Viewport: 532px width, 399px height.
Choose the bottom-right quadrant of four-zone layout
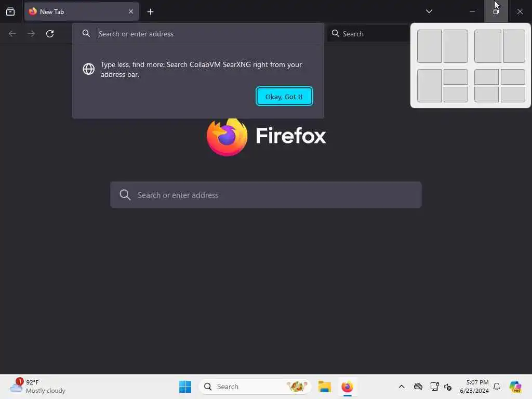(x=513, y=95)
